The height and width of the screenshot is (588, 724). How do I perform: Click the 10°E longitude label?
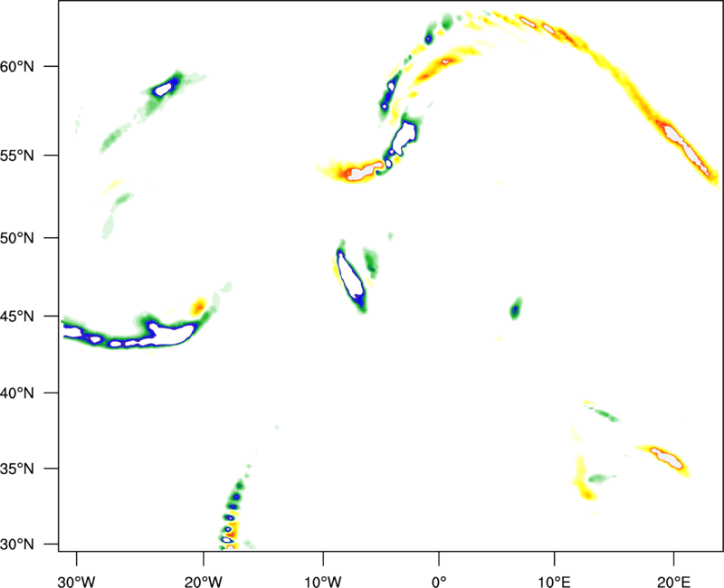point(554,582)
